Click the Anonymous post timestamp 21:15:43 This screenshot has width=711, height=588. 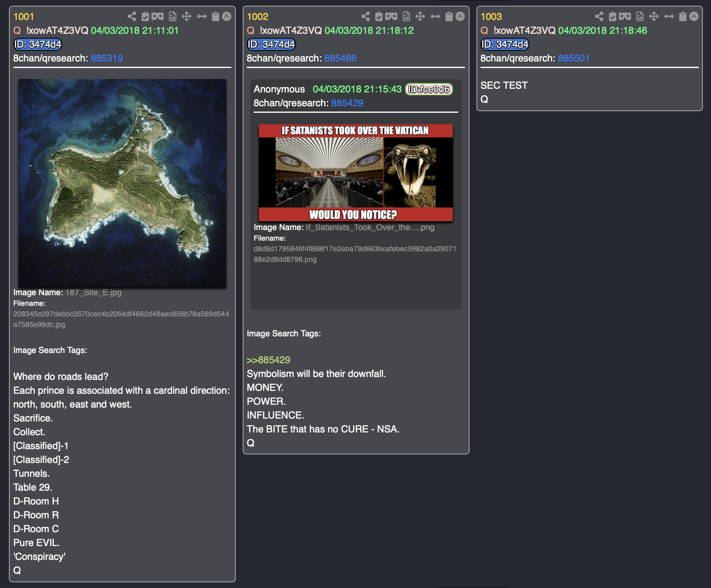click(357, 89)
